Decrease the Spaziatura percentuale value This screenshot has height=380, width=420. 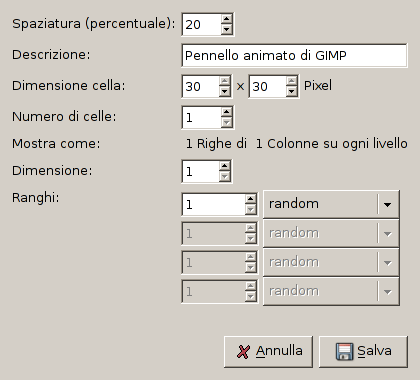(x=227, y=29)
